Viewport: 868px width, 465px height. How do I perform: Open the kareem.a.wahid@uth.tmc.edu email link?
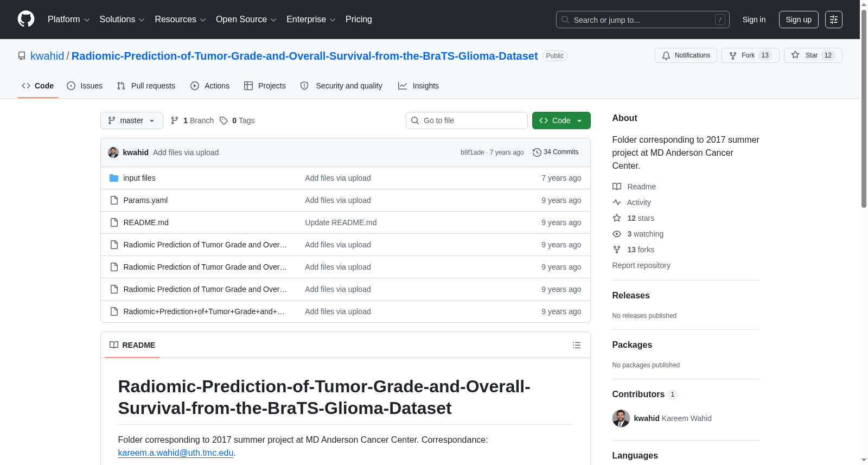[176, 453]
